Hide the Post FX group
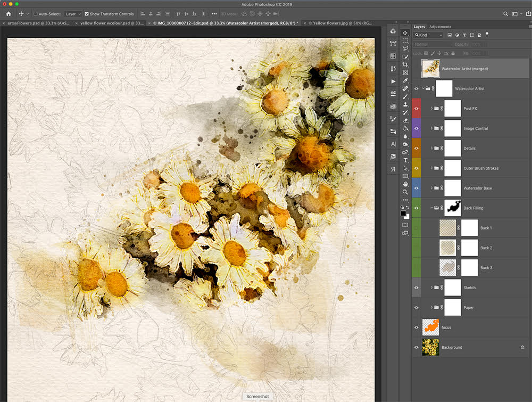This screenshot has width=532, height=402. click(x=417, y=109)
